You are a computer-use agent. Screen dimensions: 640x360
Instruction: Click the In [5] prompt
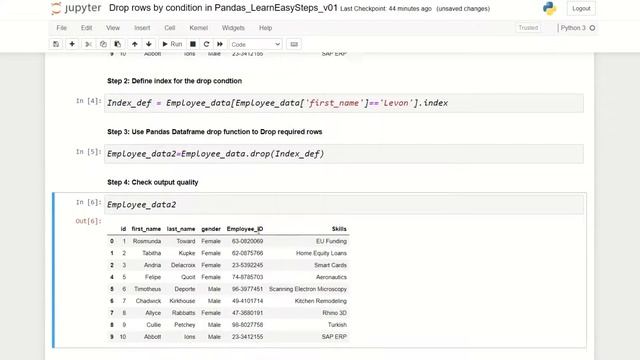89,151
